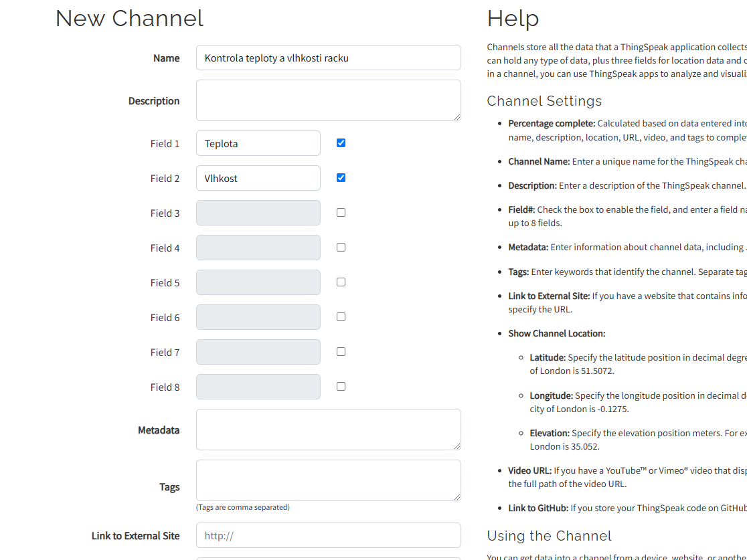Grab the Metadata resize handle
Screen dimensions: 747x560
click(457, 446)
